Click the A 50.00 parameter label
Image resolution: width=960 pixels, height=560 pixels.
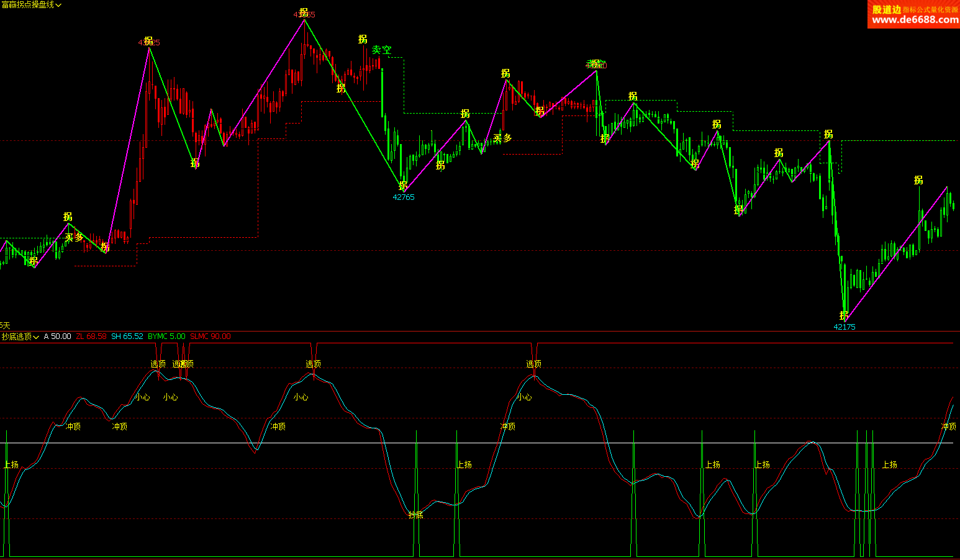pos(57,336)
